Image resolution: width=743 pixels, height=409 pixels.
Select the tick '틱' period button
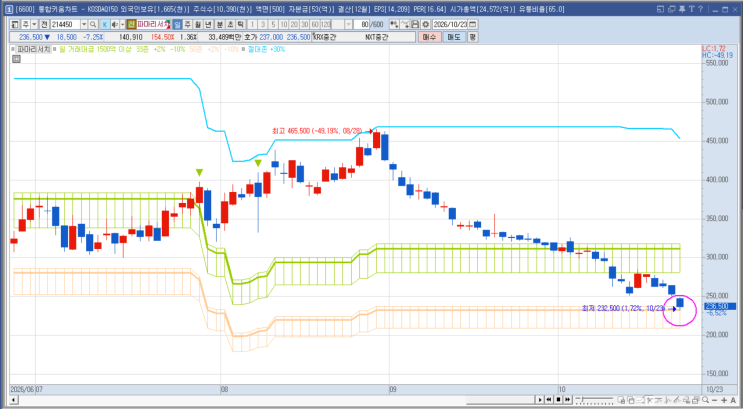point(240,24)
